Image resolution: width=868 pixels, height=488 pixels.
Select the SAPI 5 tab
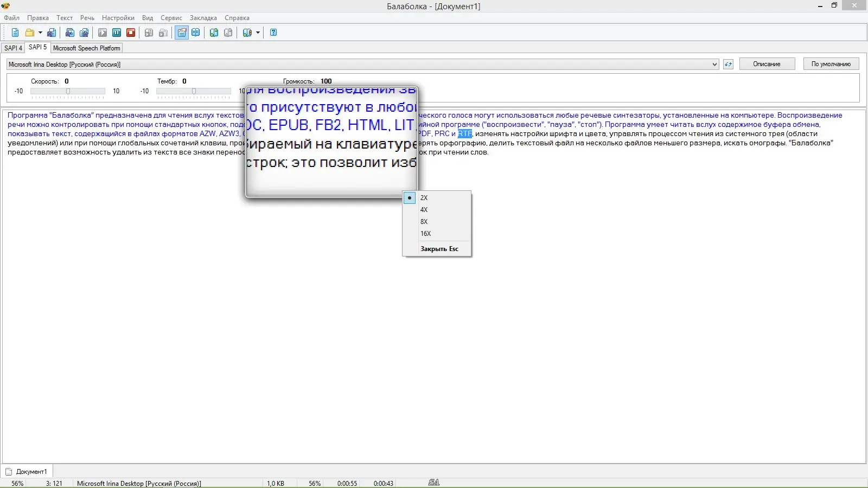point(37,47)
